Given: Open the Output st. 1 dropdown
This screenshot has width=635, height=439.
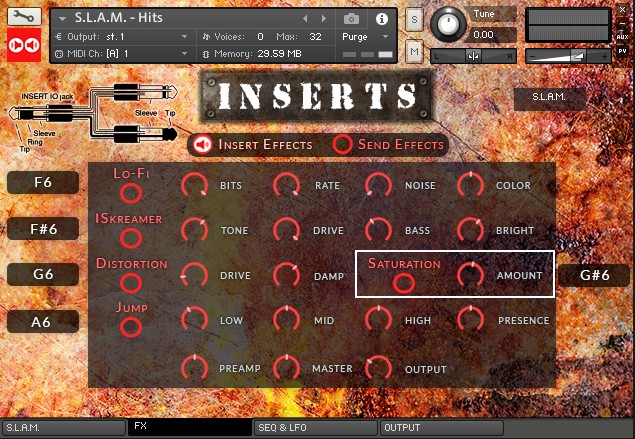Looking at the screenshot, I should pos(121,37).
